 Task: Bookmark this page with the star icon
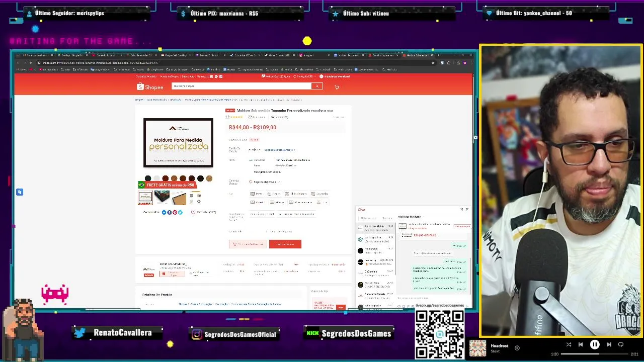pyautogui.click(x=433, y=63)
